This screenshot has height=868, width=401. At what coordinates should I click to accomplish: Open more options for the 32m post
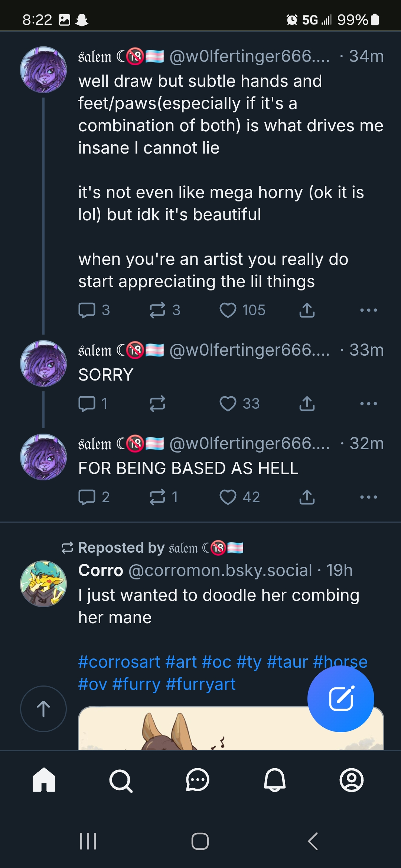[x=369, y=497]
